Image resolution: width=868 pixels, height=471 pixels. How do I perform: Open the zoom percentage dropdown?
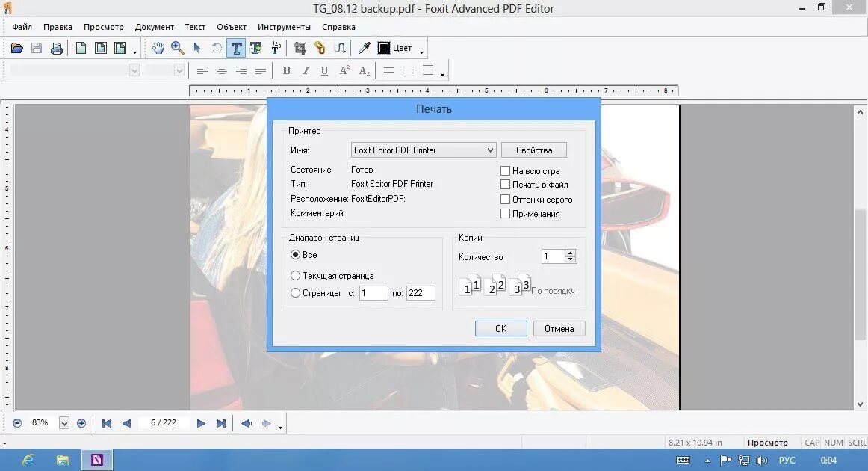click(64, 423)
